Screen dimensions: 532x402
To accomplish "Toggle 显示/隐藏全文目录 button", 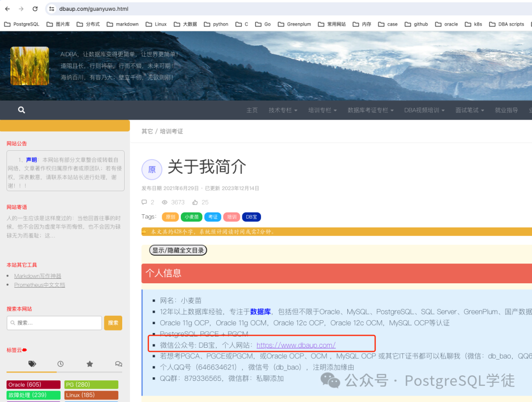I will point(178,250).
